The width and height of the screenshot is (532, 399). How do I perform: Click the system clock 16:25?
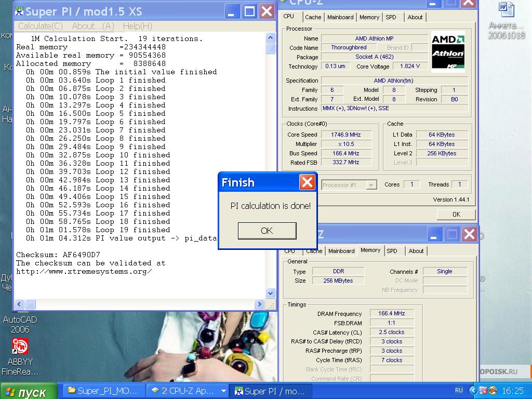(513, 391)
